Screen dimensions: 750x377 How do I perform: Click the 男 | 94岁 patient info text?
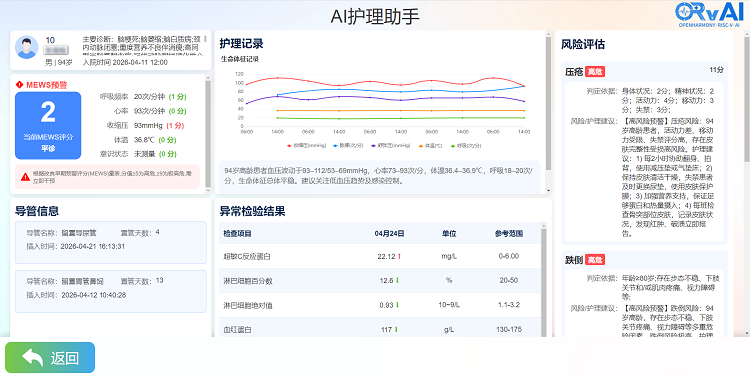(59, 62)
